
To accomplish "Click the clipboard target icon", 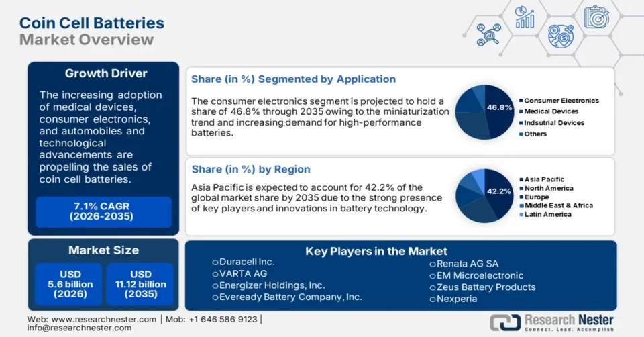I will point(596,17).
